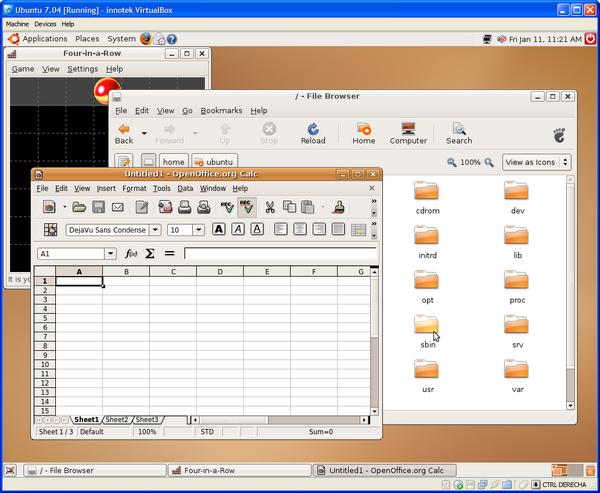600x493 pixels.
Task: Click Show Desktop icon in bottom panel
Action: (x=11, y=470)
